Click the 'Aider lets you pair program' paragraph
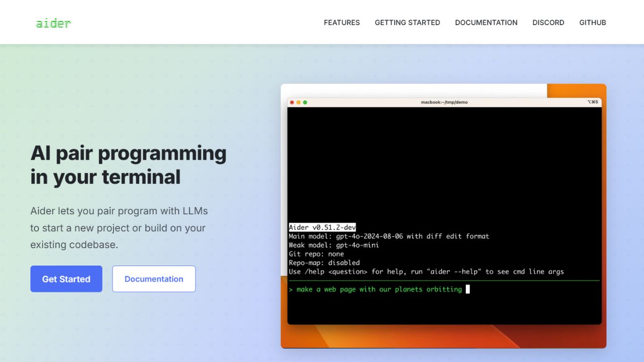This screenshot has height=362, width=644. point(119,228)
